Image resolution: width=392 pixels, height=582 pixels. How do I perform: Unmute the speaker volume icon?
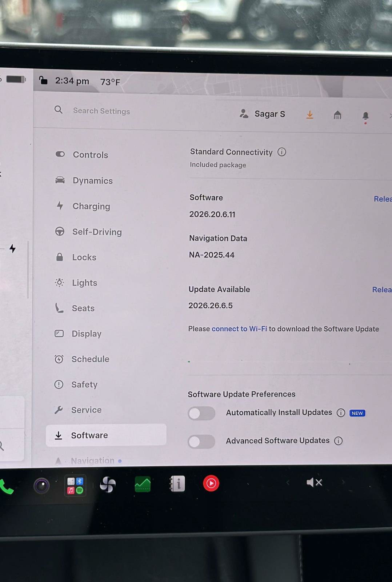tap(314, 482)
